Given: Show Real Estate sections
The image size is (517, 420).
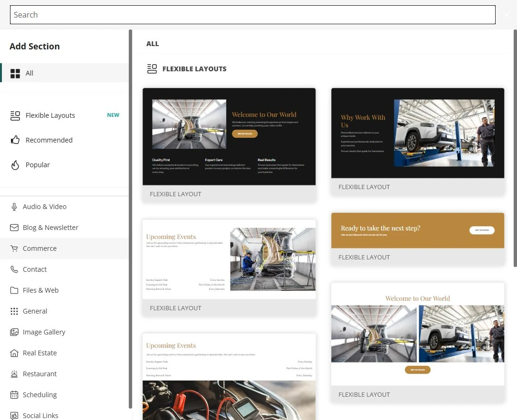Looking at the screenshot, I should 65,353.
